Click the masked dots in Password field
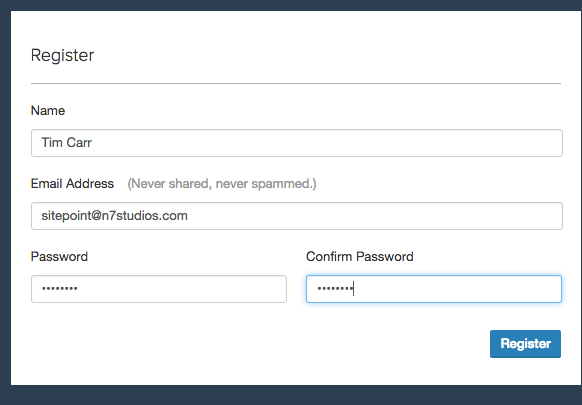This screenshot has width=582, height=405. (60, 288)
